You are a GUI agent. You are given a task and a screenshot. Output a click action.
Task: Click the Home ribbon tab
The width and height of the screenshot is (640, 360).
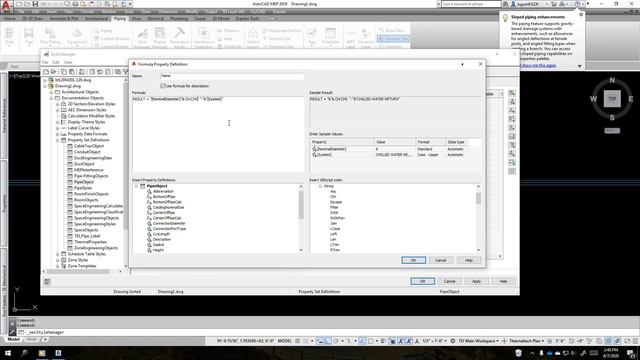click(x=9, y=19)
